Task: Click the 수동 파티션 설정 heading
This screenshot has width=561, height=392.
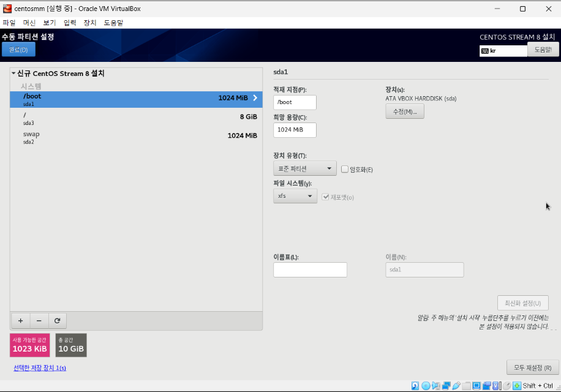Action: coord(28,37)
